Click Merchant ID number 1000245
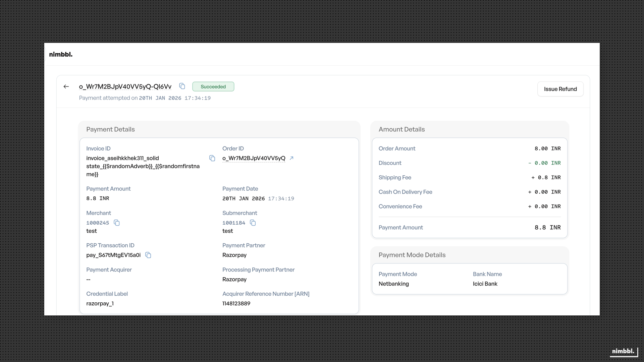This screenshot has height=362, width=644. coord(98,223)
